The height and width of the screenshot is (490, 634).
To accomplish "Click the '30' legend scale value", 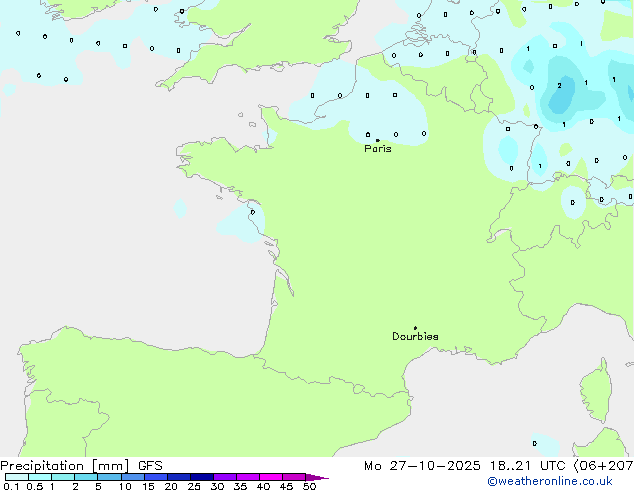I will (x=217, y=486).
